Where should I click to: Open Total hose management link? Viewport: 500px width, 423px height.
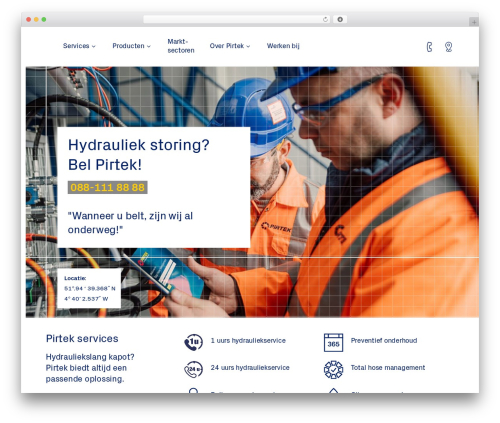388,368
